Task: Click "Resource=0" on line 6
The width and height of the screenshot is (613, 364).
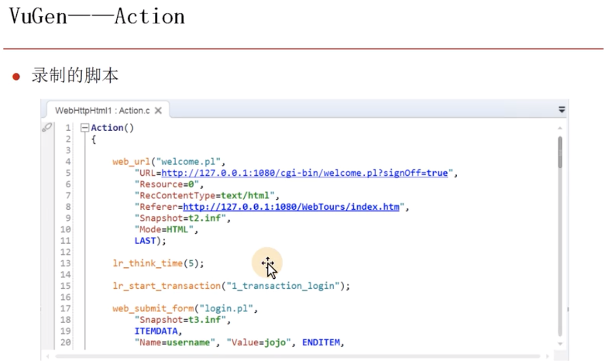Action: tap(167, 184)
